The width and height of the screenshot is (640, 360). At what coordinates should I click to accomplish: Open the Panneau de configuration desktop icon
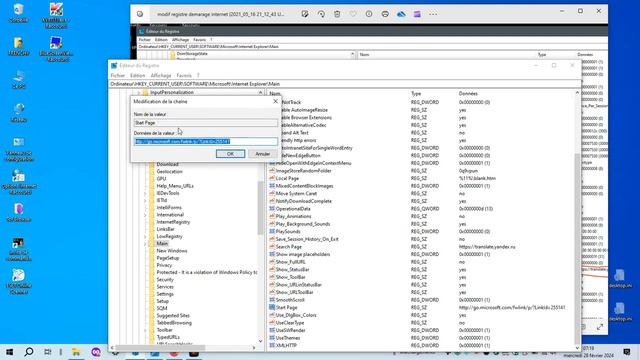18,149
